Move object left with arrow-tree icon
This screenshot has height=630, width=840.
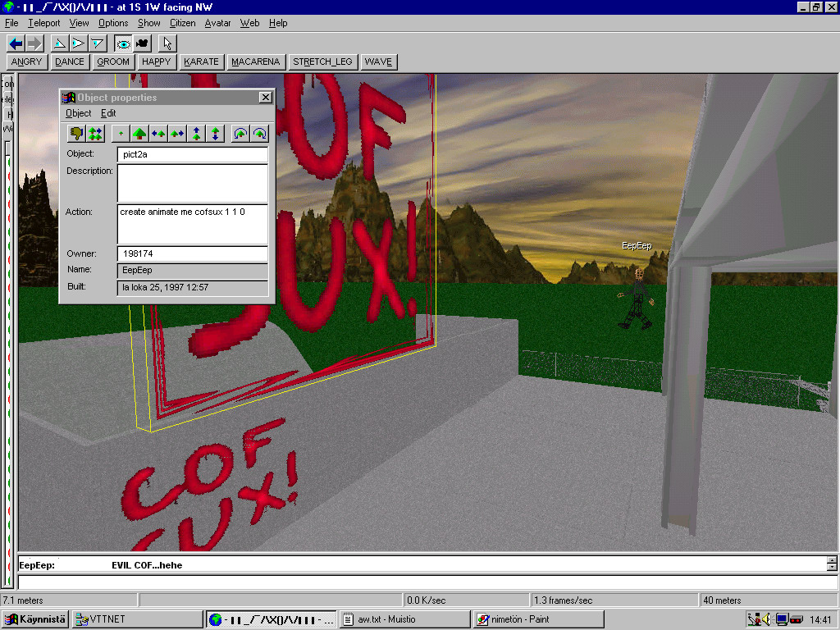pyautogui.click(x=158, y=133)
